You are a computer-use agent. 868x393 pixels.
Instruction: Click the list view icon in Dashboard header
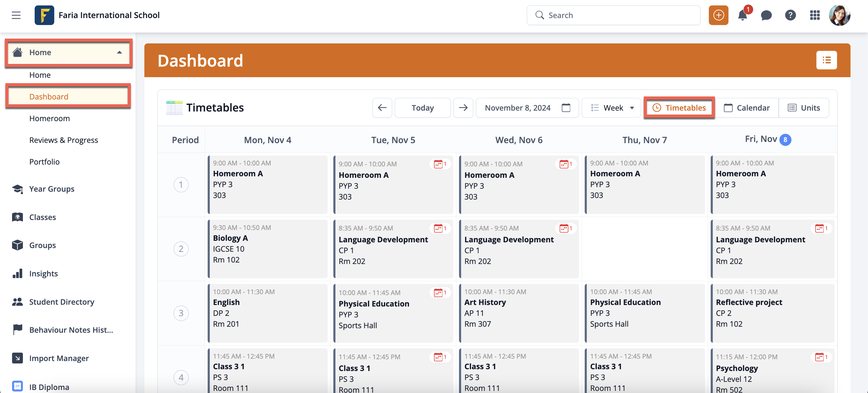click(x=826, y=60)
